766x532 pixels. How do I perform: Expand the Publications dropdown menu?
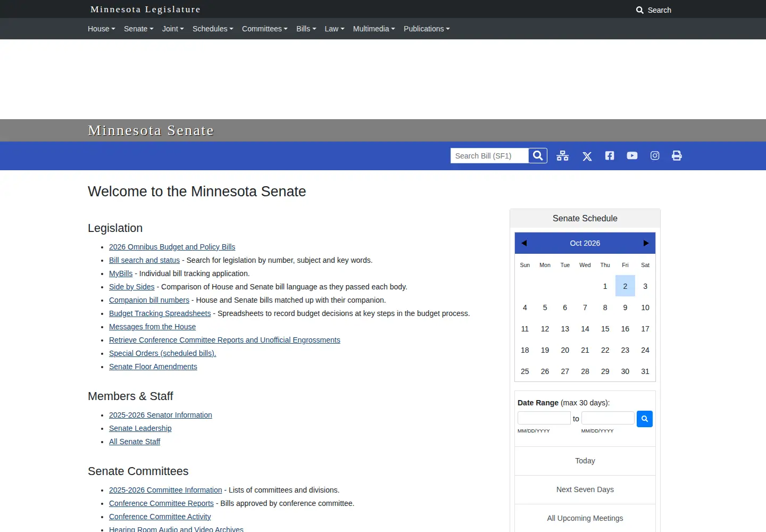(x=427, y=29)
